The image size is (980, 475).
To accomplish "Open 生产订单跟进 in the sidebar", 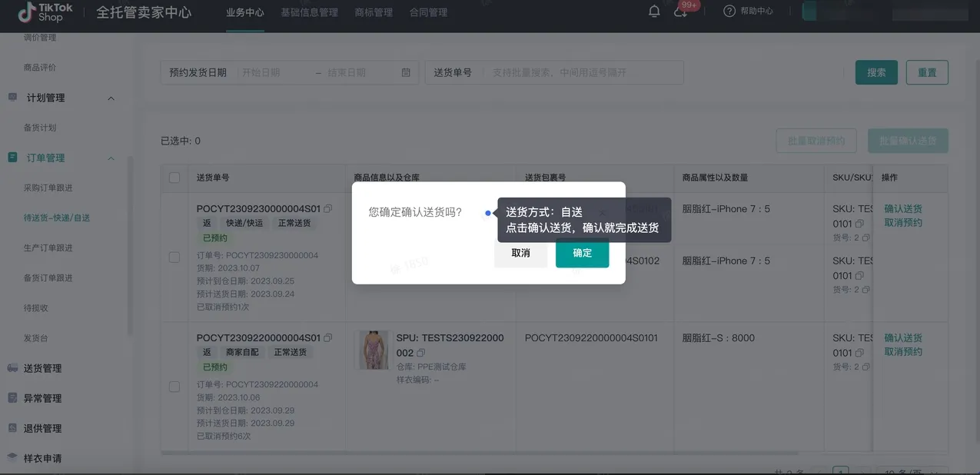I will 48,247.
